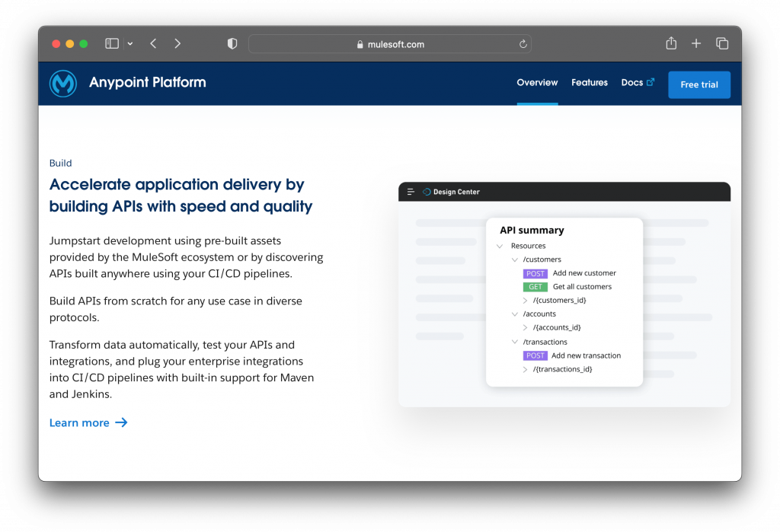The height and width of the screenshot is (532, 780).
Task: Toggle the Safari sidebar icon
Action: click(x=112, y=43)
